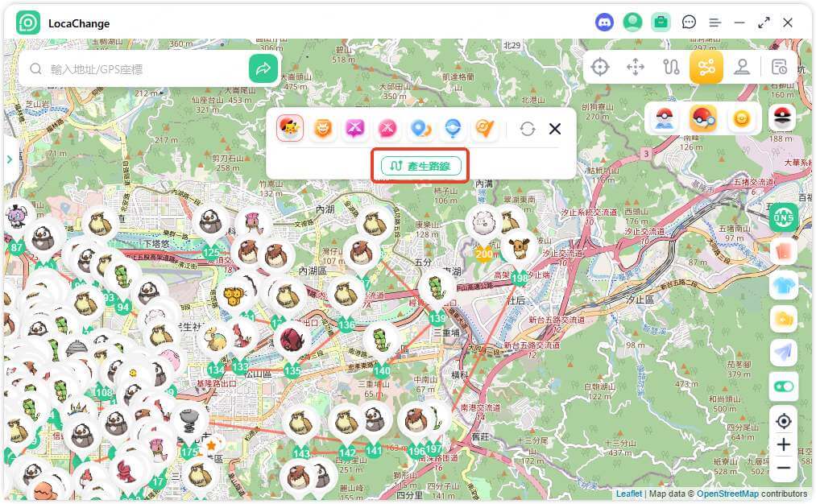Open the Leaflet attribution link
The height and width of the screenshot is (504, 816).
[628, 494]
